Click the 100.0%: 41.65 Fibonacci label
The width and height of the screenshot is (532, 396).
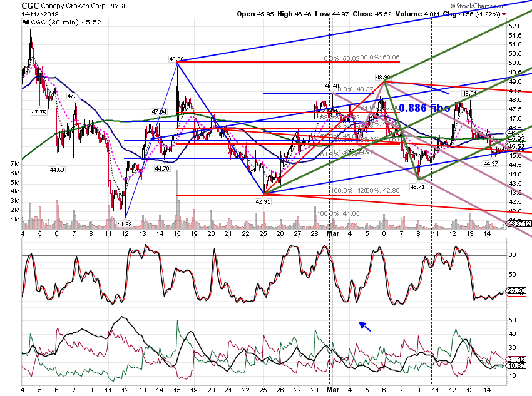tap(338, 214)
